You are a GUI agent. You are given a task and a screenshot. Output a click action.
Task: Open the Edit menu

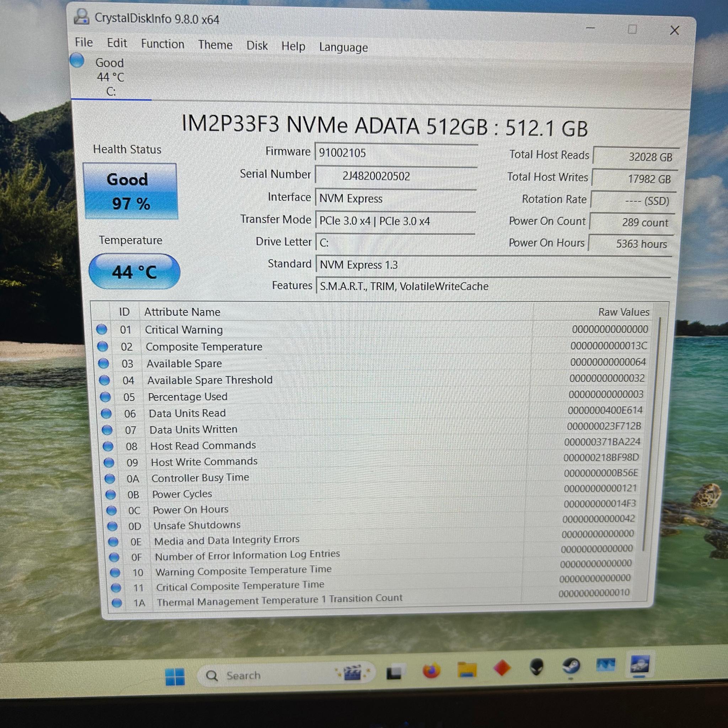117,43
